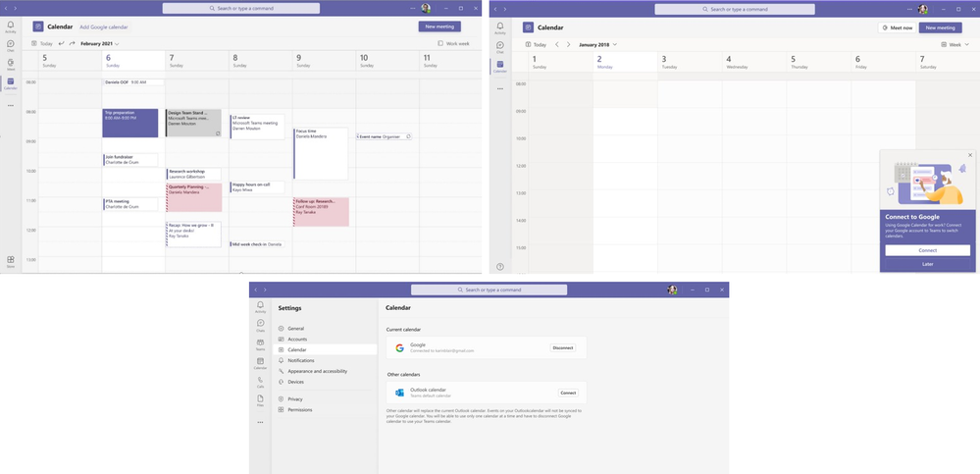980x474 pixels.
Task: Open the More apps ellipsis in January 2018 window
Action: [x=500, y=88]
